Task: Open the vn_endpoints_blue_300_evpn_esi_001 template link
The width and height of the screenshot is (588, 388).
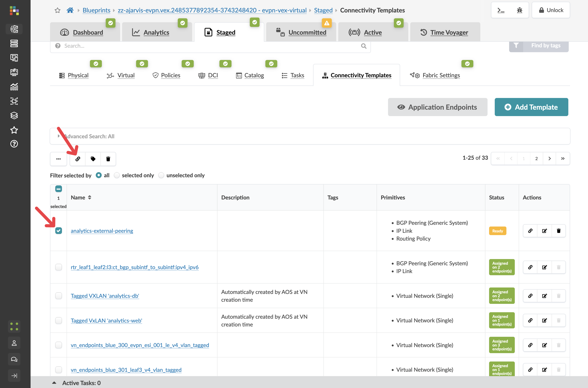Action: [140, 345]
